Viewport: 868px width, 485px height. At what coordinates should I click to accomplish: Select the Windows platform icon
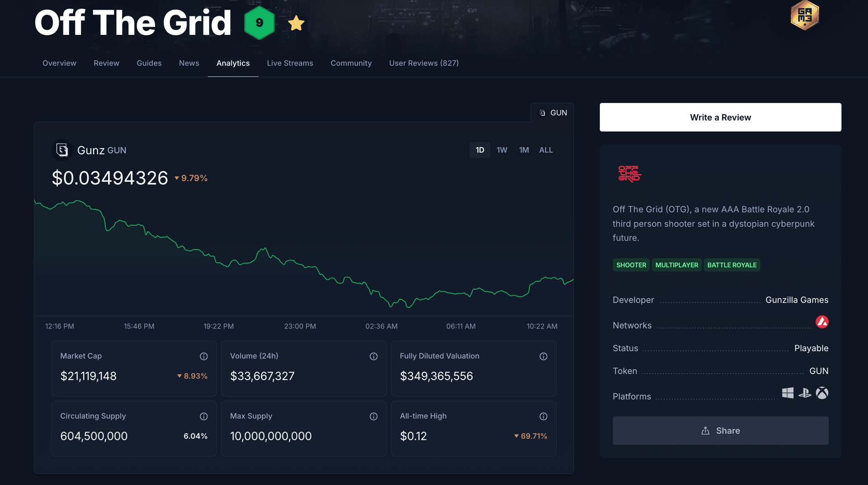(788, 393)
